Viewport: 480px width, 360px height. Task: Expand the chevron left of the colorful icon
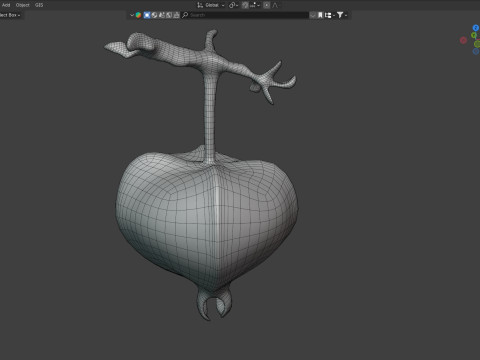tap(132, 15)
